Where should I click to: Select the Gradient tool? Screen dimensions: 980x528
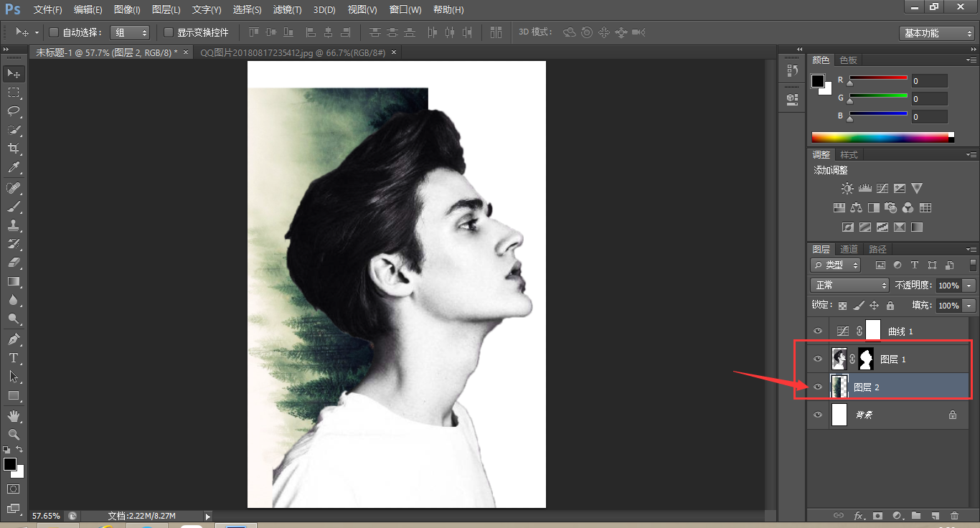click(x=14, y=281)
